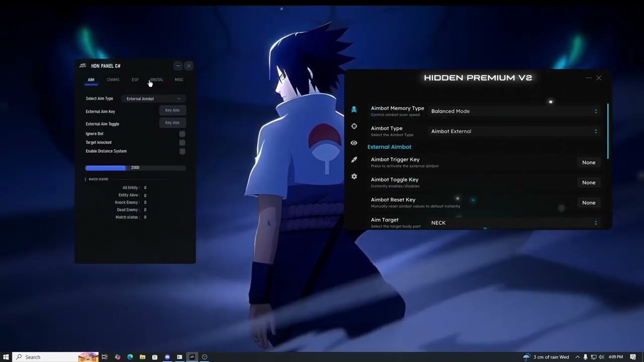Switch to the MISC tab
The image size is (644, 362).
tap(179, 80)
